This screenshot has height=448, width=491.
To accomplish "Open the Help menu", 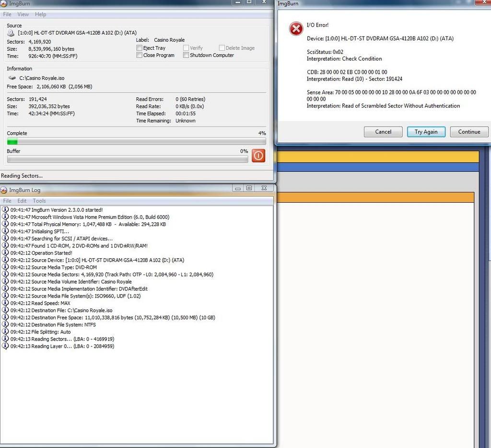I will pyautogui.click(x=40, y=14).
